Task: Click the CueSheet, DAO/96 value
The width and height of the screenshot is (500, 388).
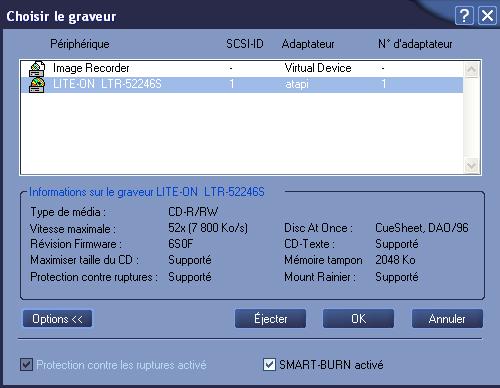Action: pos(422,228)
